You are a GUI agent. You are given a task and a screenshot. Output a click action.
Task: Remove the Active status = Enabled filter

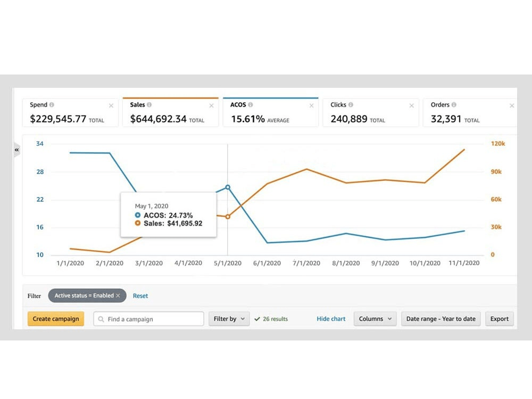click(x=118, y=296)
